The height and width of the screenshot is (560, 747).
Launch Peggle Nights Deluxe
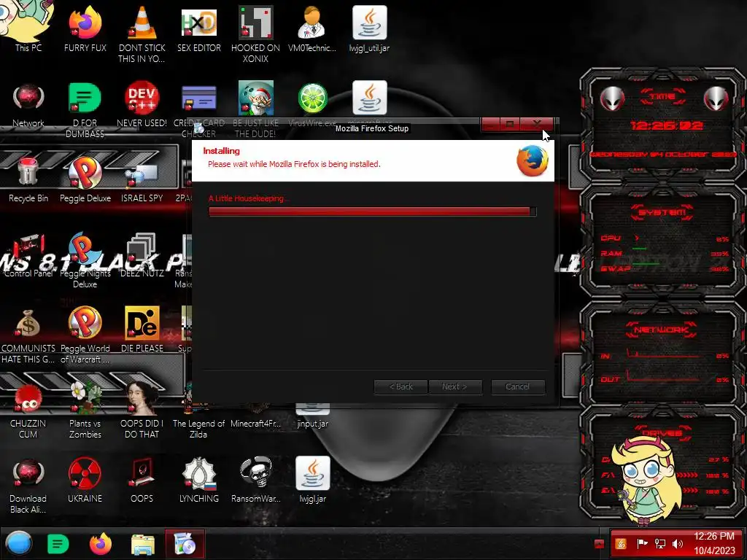(x=85, y=260)
